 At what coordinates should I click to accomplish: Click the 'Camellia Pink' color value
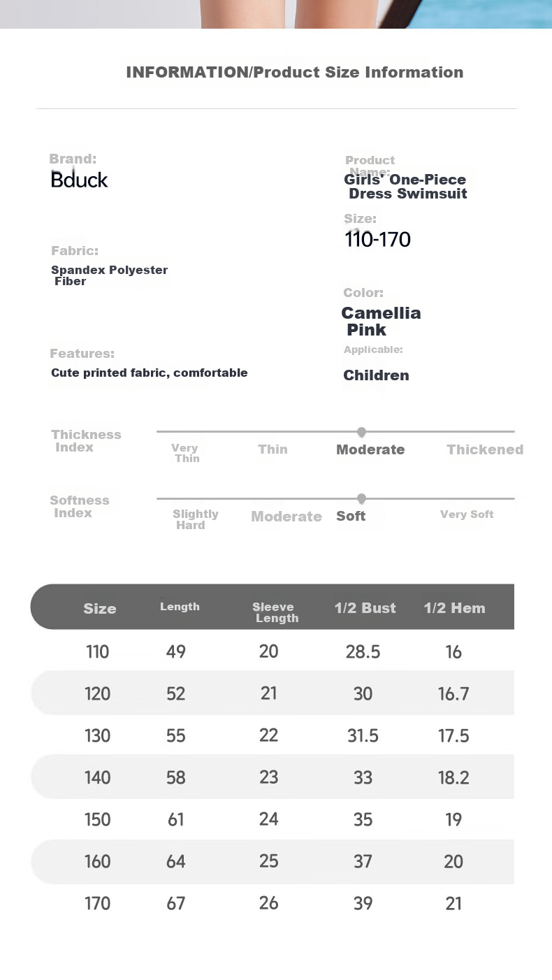click(x=381, y=322)
